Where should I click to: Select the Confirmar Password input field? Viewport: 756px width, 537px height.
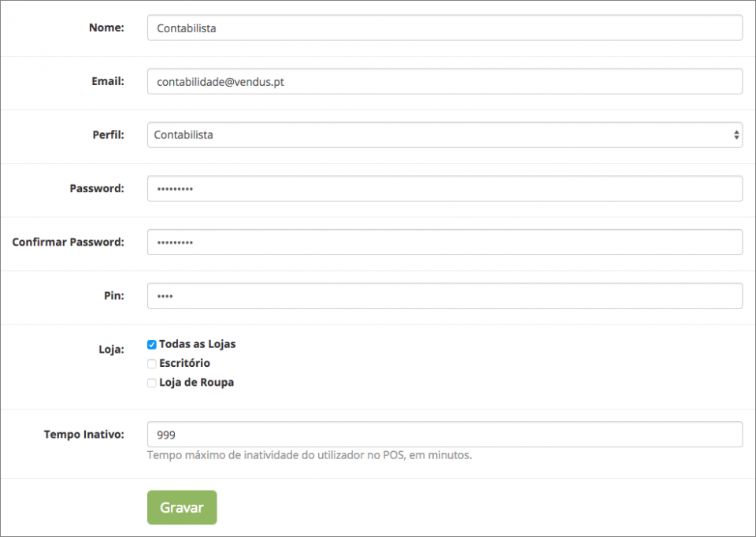(444, 243)
